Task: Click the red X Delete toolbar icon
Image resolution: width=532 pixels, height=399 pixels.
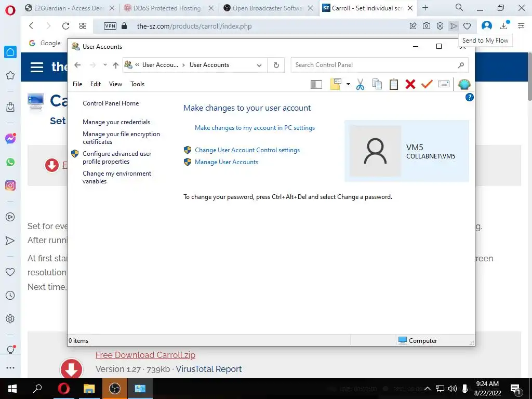Action: click(410, 84)
